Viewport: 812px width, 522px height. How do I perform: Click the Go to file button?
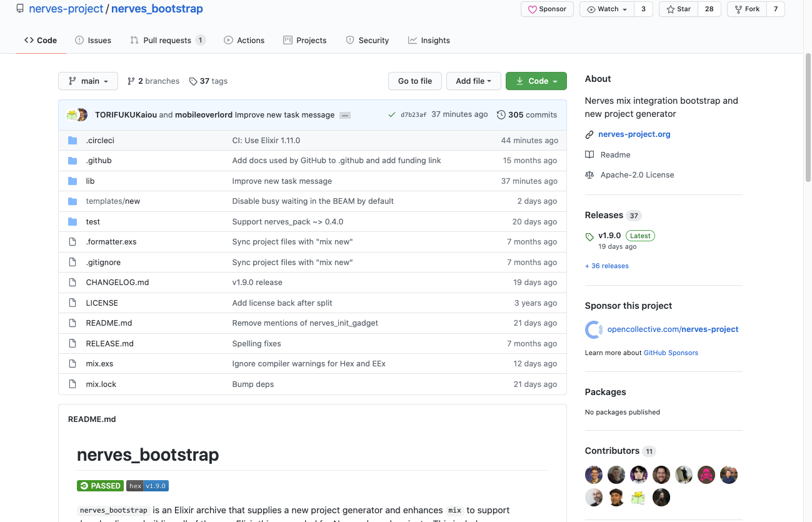coord(415,81)
